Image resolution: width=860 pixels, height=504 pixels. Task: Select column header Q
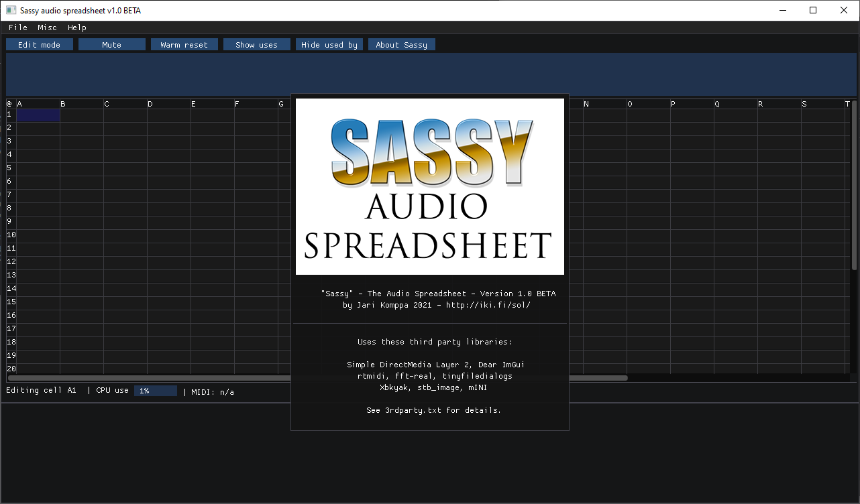pyautogui.click(x=736, y=104)
